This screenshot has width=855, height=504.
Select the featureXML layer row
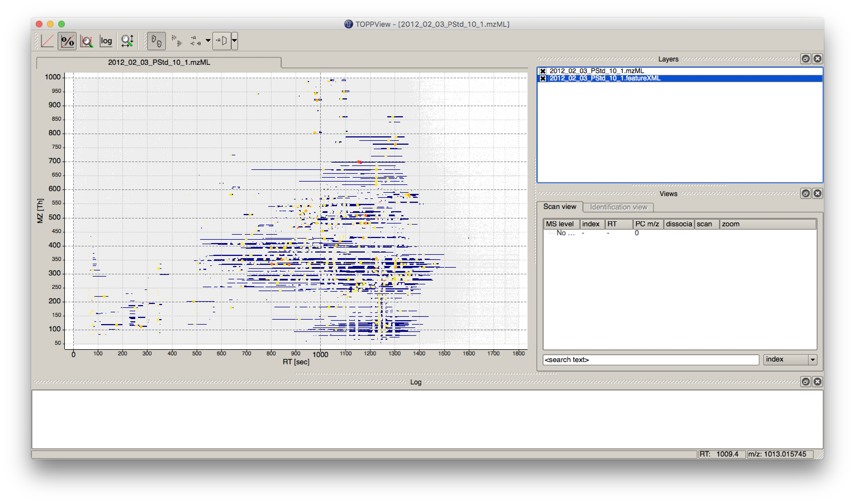[x=680, y=79]
